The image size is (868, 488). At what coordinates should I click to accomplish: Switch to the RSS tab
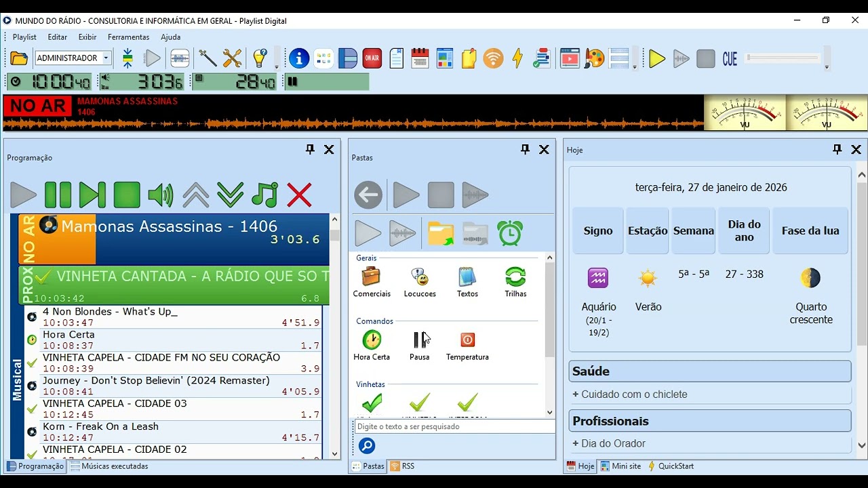coord(402,466)
